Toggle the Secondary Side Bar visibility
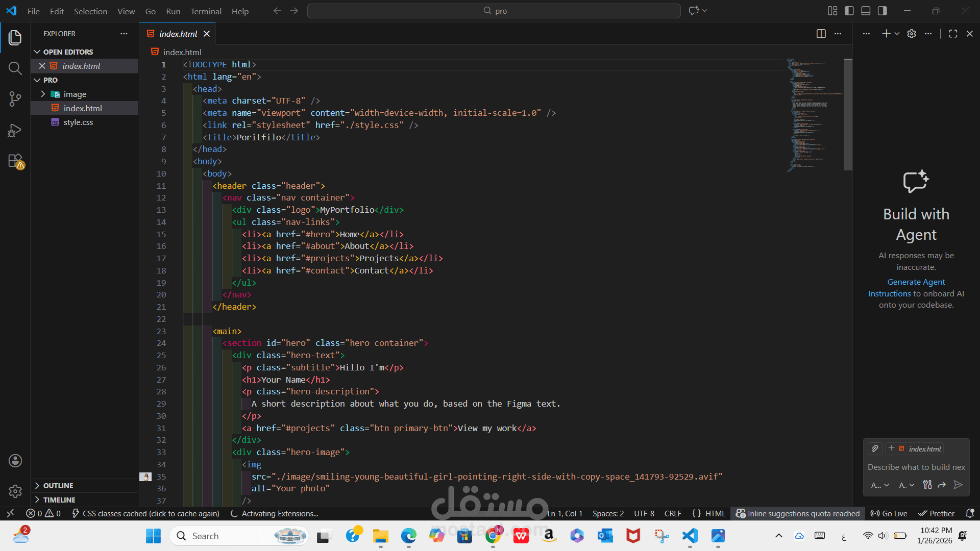This screenshot has width=980, height=551. tap(883, 11)
